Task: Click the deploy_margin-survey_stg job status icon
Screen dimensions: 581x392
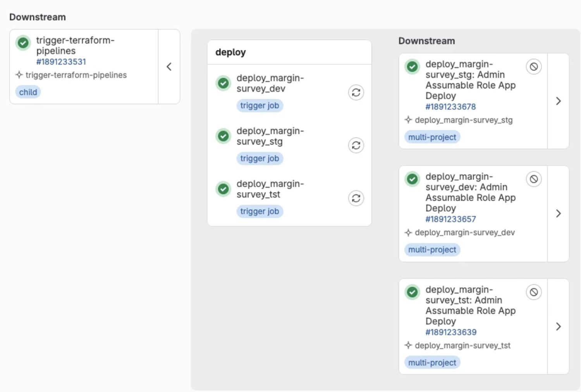Action: coord(223,136)
